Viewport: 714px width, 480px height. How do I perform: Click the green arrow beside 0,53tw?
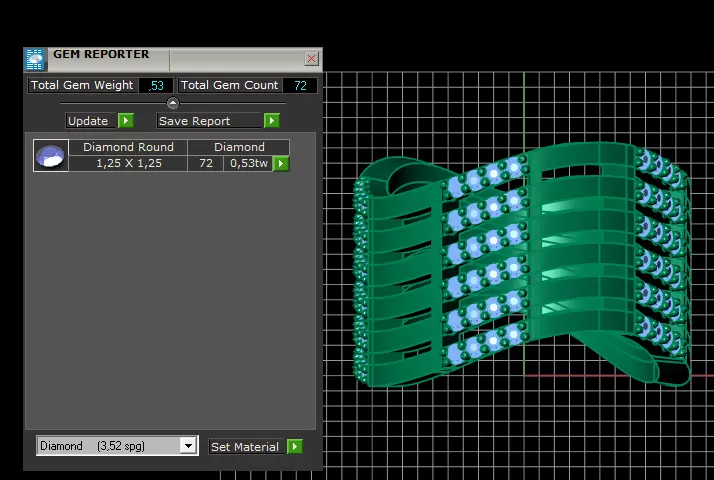pos(280,163)
